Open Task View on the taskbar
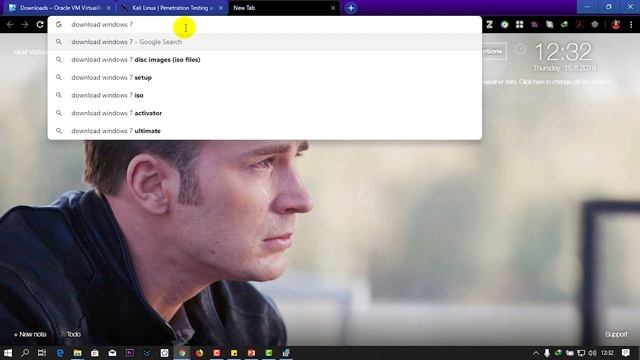 pos(42,353)
